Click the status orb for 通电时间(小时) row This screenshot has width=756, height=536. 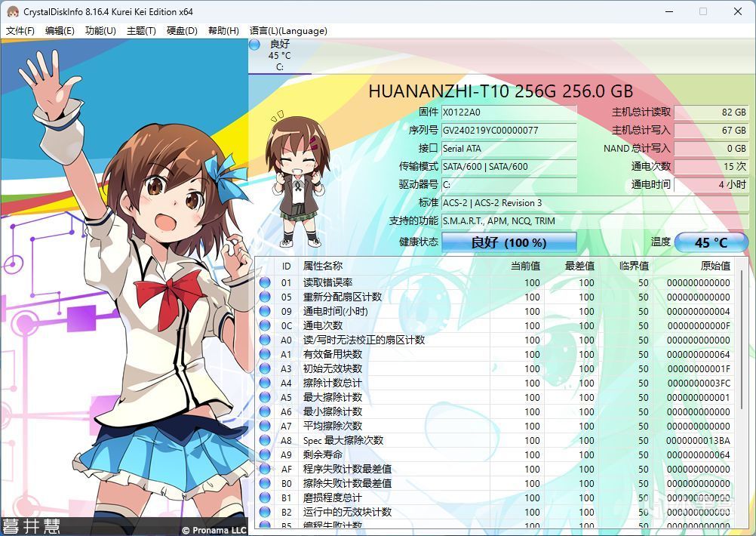click(265, 311)
